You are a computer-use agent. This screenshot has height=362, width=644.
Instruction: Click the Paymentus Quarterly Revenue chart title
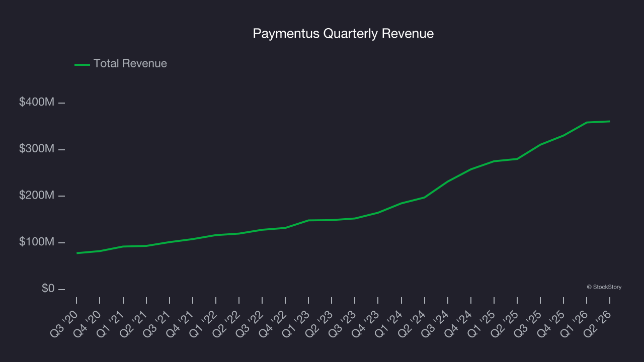click(x=343, y=34)
